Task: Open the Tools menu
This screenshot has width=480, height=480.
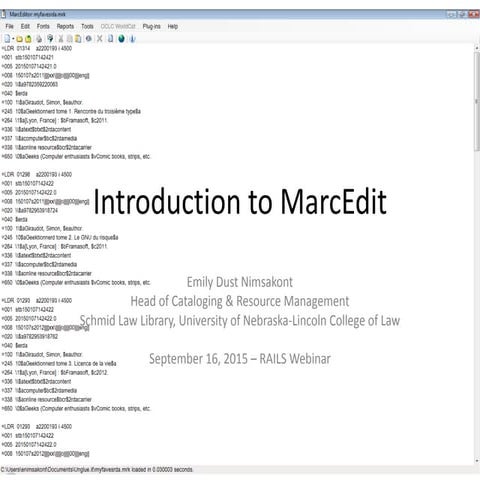Action: (x=87, y=26)
